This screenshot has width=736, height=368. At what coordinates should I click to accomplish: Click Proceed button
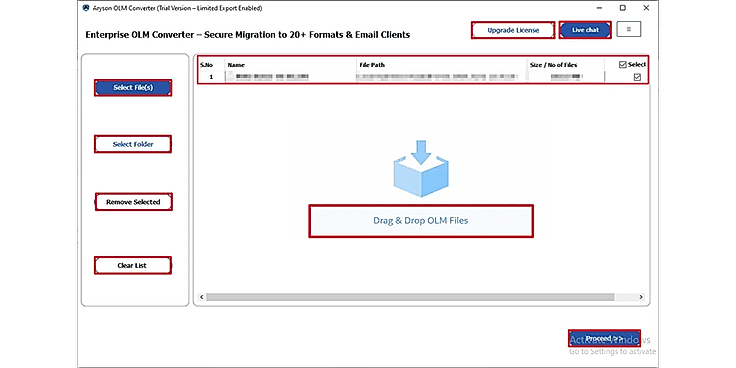(605, 338)
